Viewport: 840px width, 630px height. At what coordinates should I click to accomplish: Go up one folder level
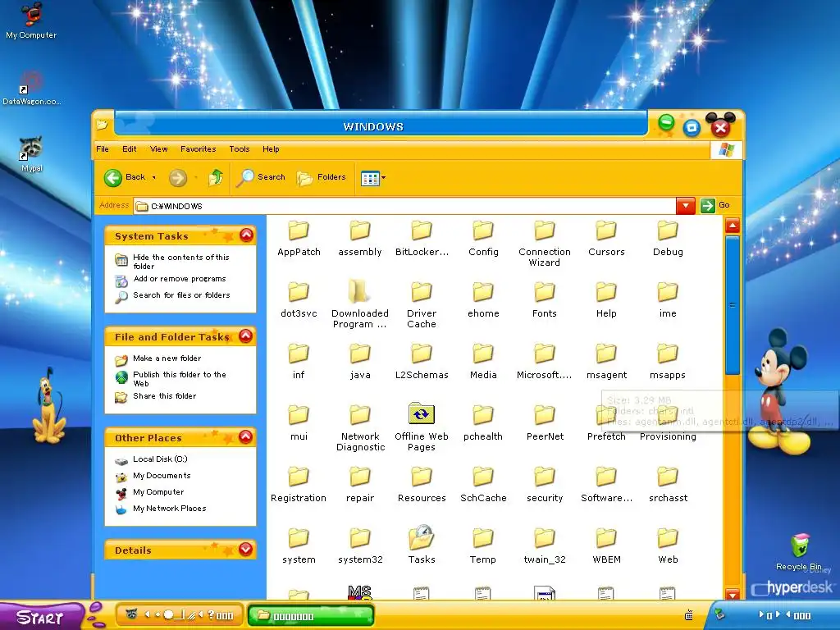[216, 177]
